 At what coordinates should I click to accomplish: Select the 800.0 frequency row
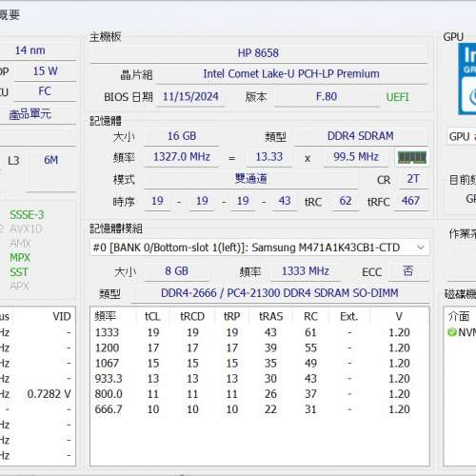pyautogui.click(x=260, y=394)
